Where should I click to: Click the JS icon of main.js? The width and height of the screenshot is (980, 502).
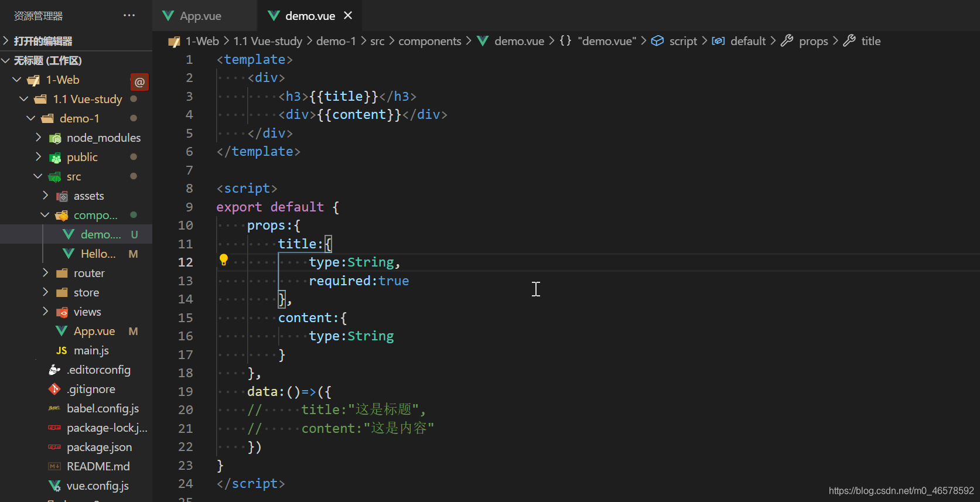click(x=62, y=350)
